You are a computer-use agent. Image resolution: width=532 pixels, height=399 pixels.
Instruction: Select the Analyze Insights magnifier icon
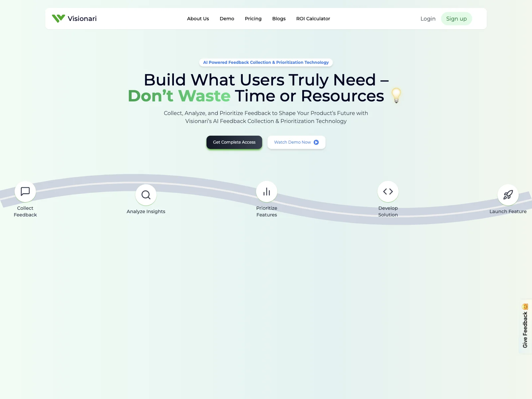pos(146,195)
